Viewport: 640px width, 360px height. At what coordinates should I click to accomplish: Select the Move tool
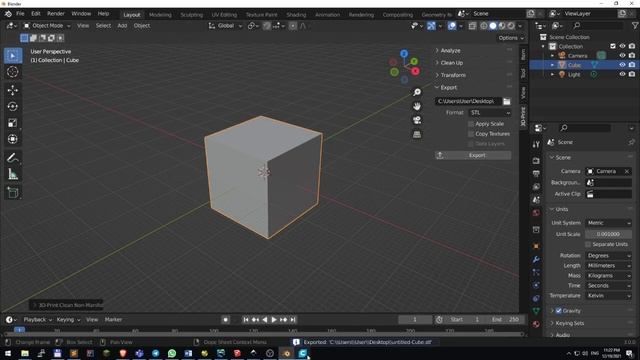click(13, 90)
